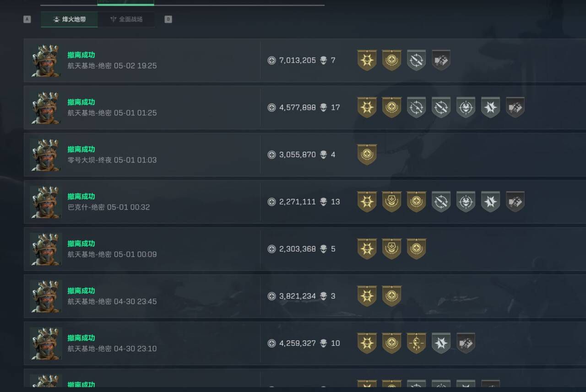The image size is (586, 392).
Task: Click the third gold badge in the 2,303,368 row
Action: [416, 249]
